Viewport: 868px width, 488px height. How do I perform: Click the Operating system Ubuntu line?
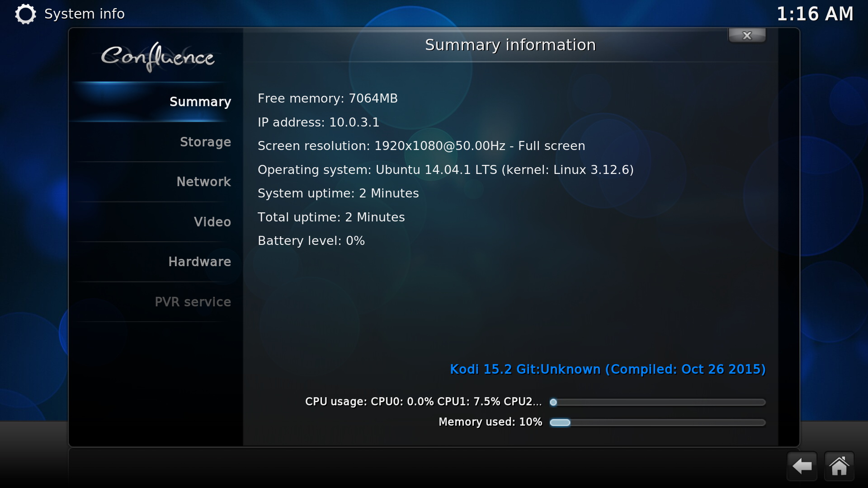click(x=446, y=170)
